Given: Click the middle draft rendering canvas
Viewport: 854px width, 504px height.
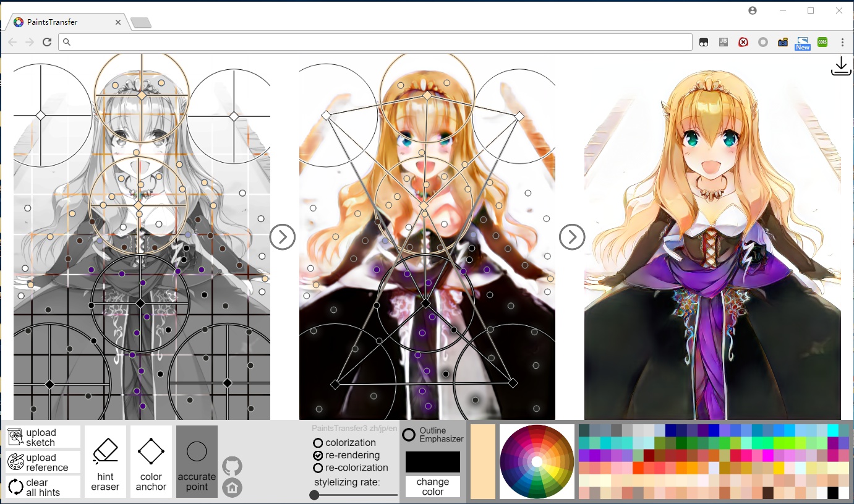Looking at the screenshot, I should coord(427,237).
